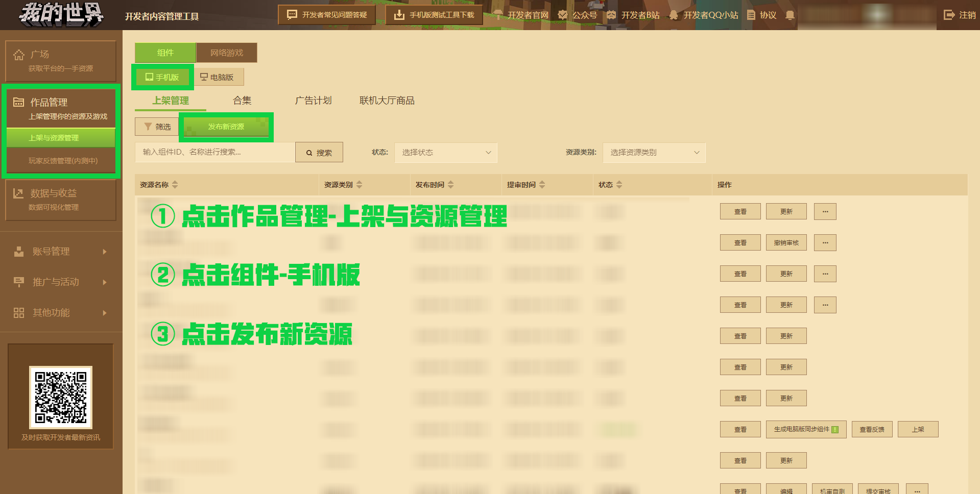Open the 广告计划 tab
The image size is (980, 494).
(313, 101)
